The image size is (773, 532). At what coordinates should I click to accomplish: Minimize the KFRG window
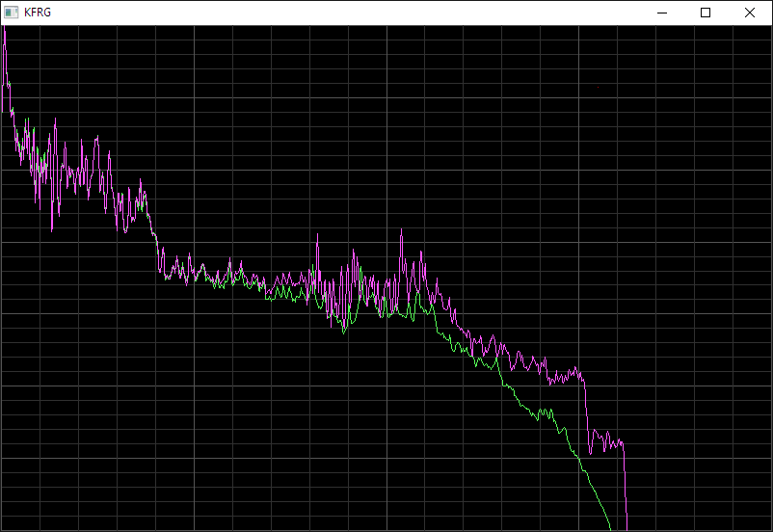pyautogui.click(x=662, y=13)
